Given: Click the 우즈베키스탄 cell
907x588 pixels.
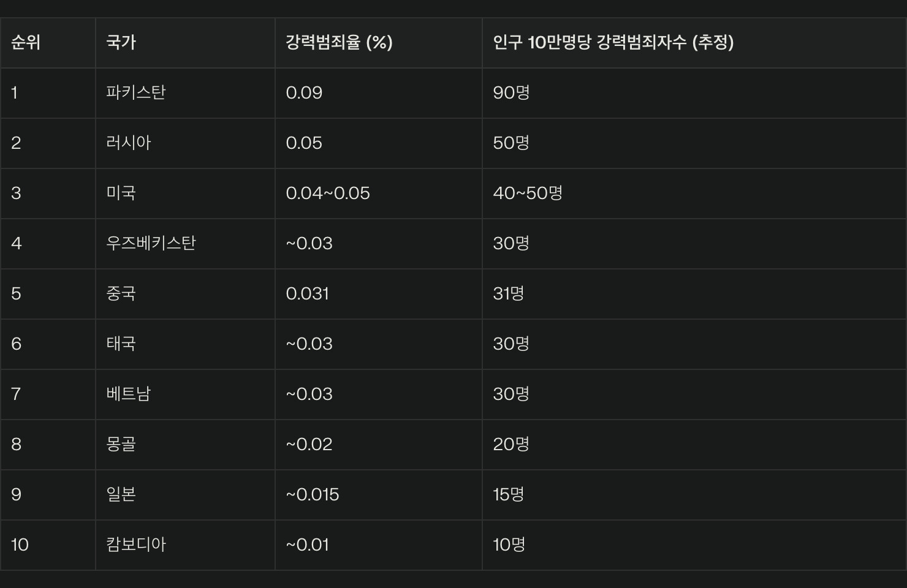Looking at the screenshot, I should 151,243.
